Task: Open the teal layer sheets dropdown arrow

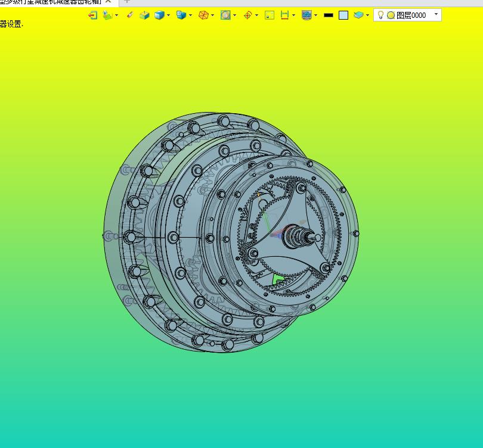Action: point(367,15)
